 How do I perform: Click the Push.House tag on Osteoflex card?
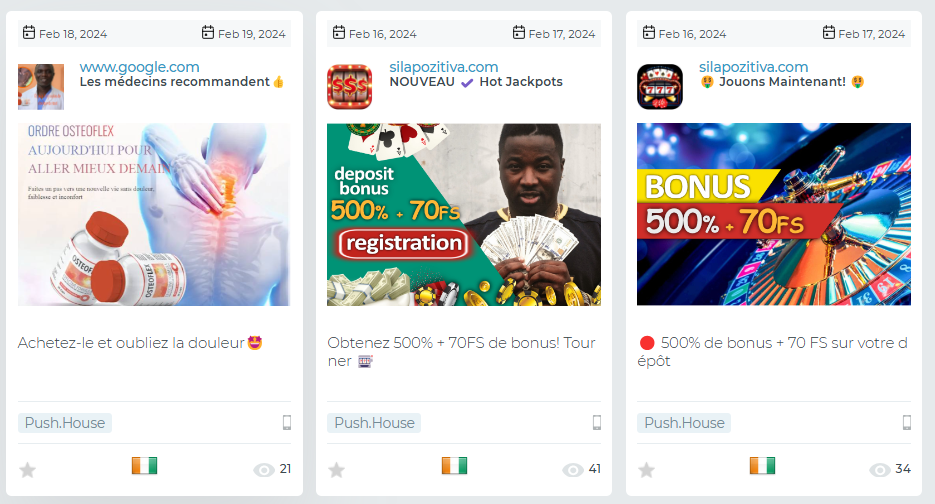pyautogui.click(x=64, y=423)
